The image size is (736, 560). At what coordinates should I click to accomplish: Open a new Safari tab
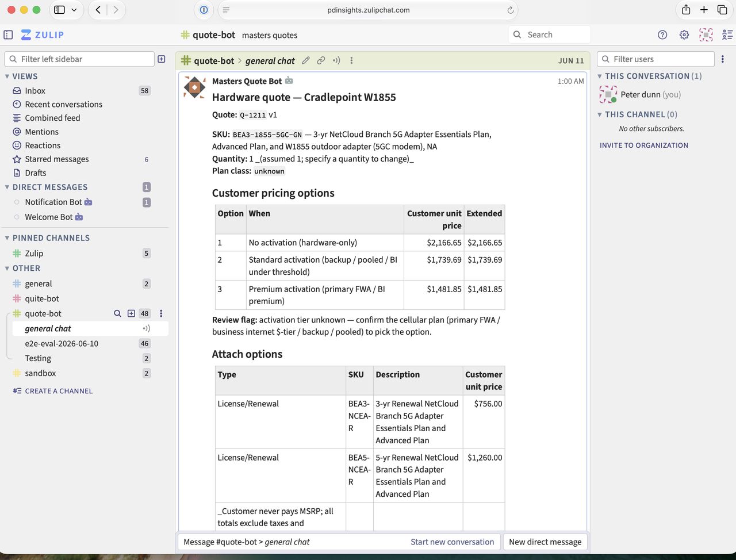(x=704, y=10)
